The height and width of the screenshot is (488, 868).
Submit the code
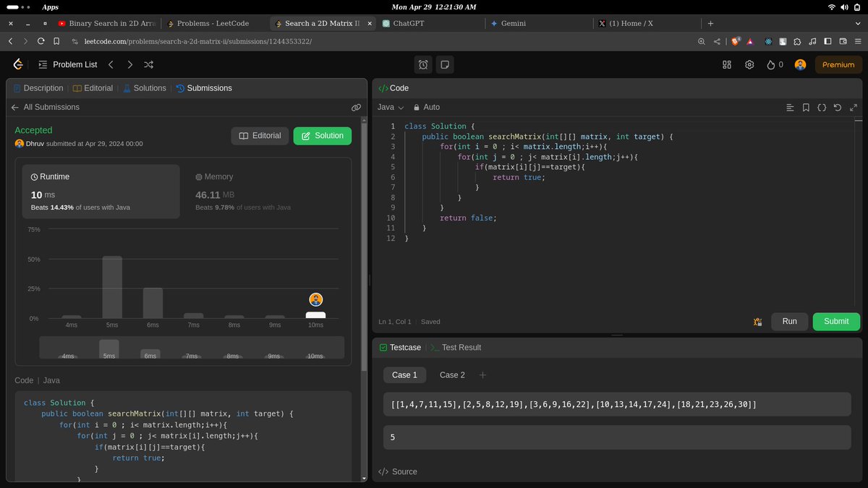[836, 322]
